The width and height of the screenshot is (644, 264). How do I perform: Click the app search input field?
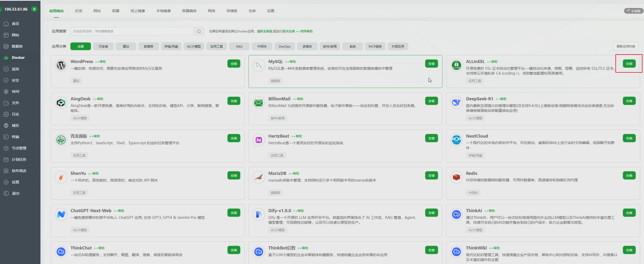(132, 31)
